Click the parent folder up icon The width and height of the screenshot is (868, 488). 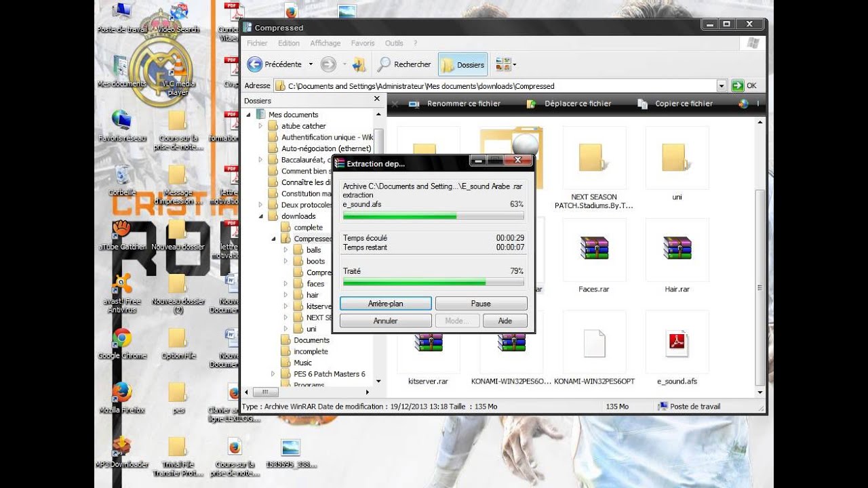coord(359,64)
